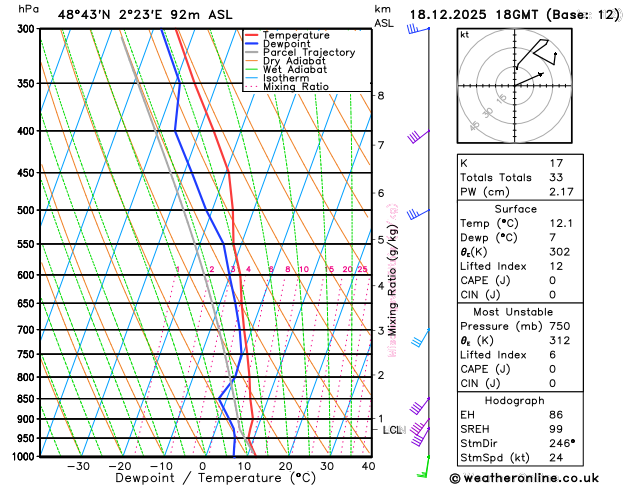Image resolution: width=629 pixels, height=486 pixels.
Task: Click the blue Dewpoint legend line
Action: [x=252, y=44]
